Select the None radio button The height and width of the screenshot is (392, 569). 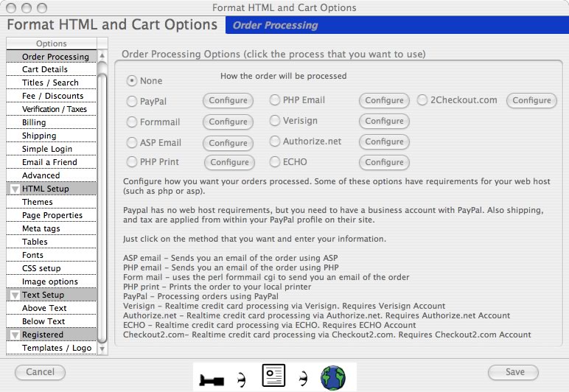point(132,80)
